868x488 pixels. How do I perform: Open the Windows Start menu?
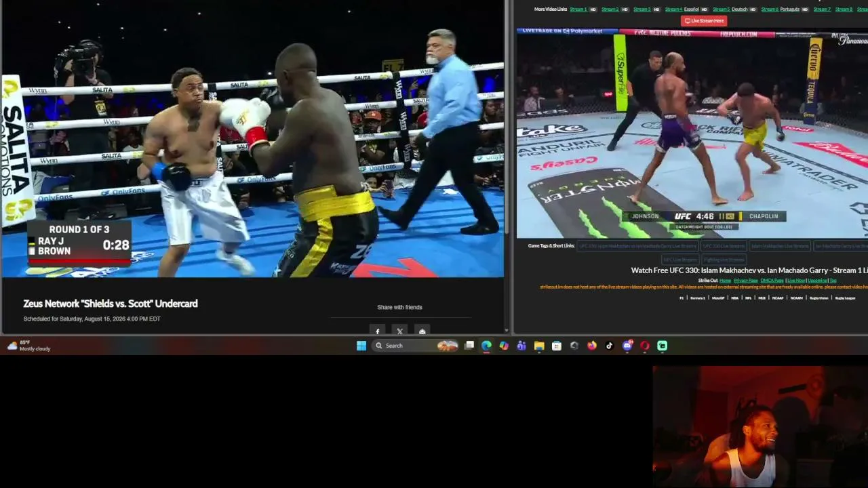coord(361,346)
